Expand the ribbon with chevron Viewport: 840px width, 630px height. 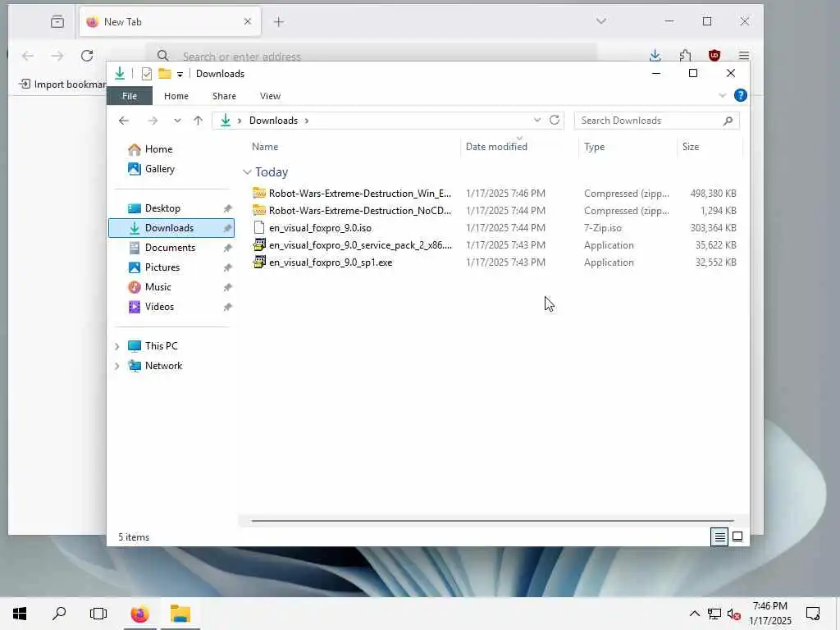pos(722,95)
